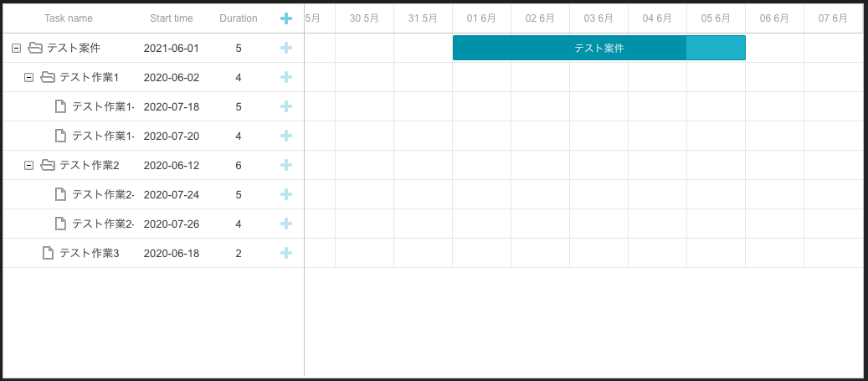Click the file icon on the 2020-07-18 row
The image size is (868, 381).
tap(61, 106)
